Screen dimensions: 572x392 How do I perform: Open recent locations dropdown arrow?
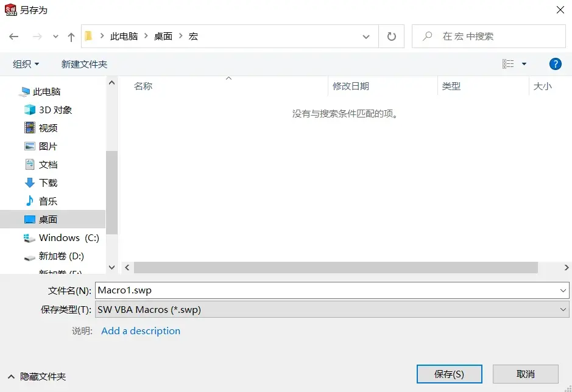(55, 37)
